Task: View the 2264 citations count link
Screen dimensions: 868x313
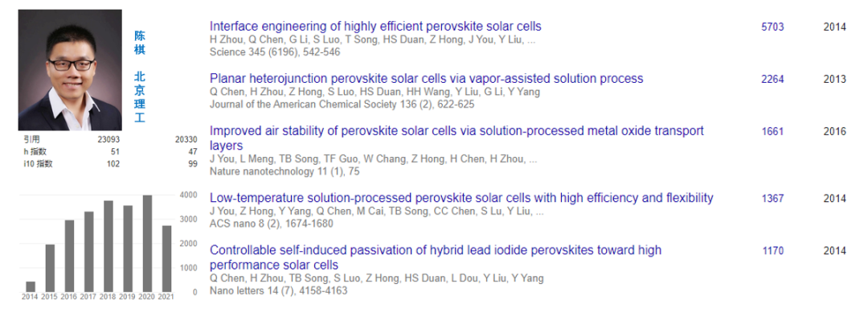Action: [772, 79]
